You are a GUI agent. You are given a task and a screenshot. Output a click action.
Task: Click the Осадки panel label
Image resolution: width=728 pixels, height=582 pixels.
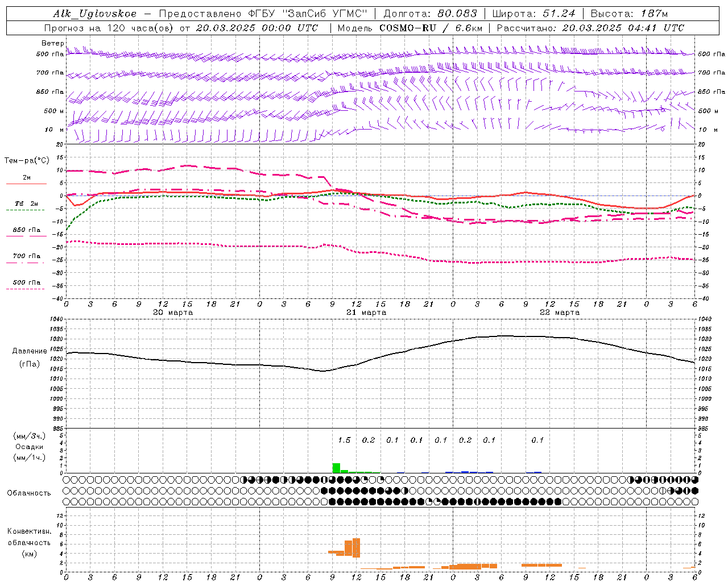click(30, 447)
